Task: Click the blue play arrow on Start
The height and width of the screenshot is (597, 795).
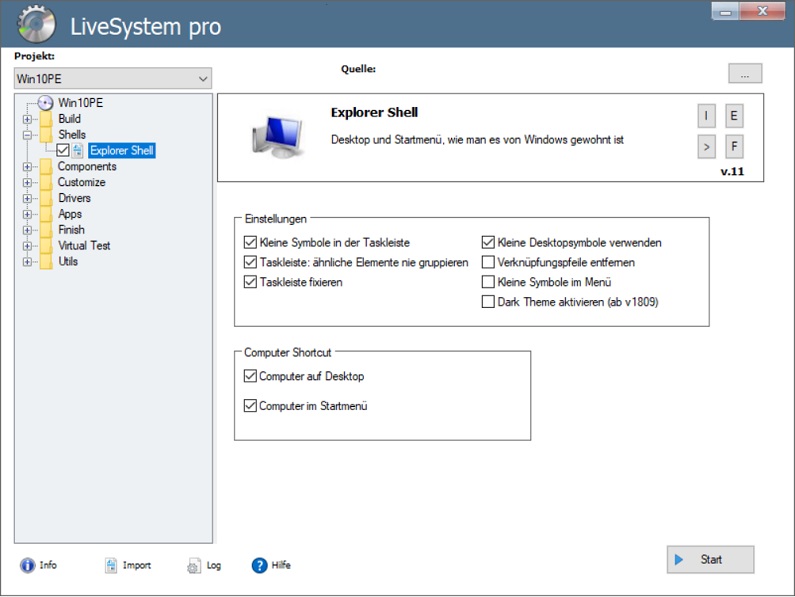Action: (679, 559)
